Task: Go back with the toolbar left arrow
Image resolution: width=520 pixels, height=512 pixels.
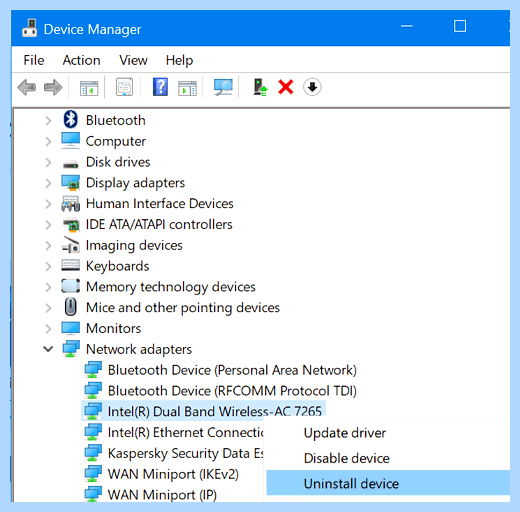Action: [27, 87]
